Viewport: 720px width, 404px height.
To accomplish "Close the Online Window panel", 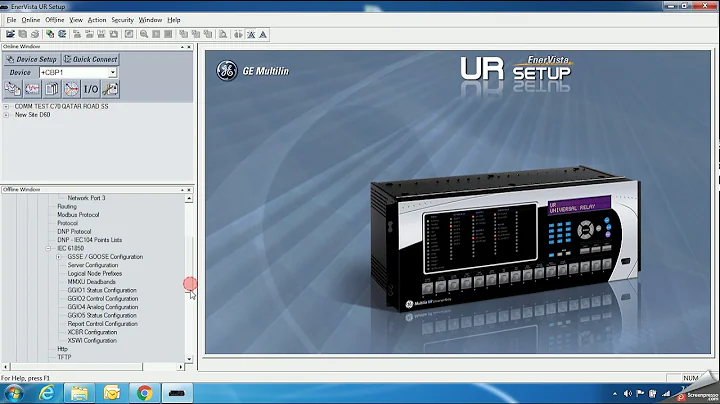I will coord(189,47).
